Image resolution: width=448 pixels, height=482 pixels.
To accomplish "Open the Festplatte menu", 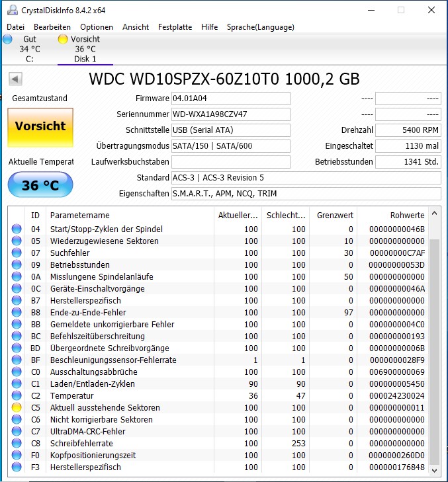I will tap(175, 27).
